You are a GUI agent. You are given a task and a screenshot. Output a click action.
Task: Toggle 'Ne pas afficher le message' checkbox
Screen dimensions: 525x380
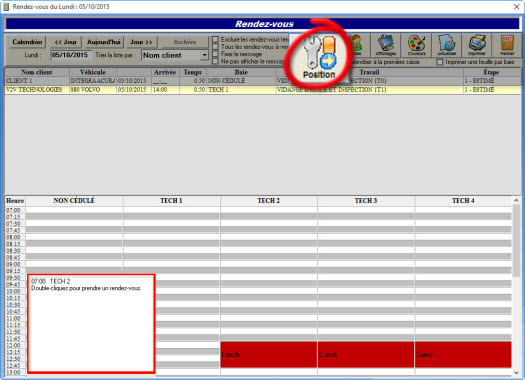coord(215,61)
